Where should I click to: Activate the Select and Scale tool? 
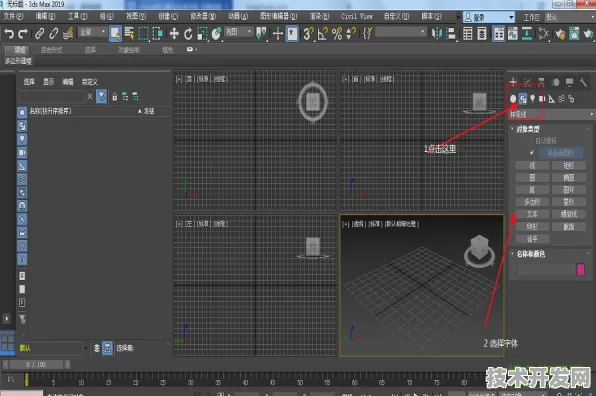point(202,34)
